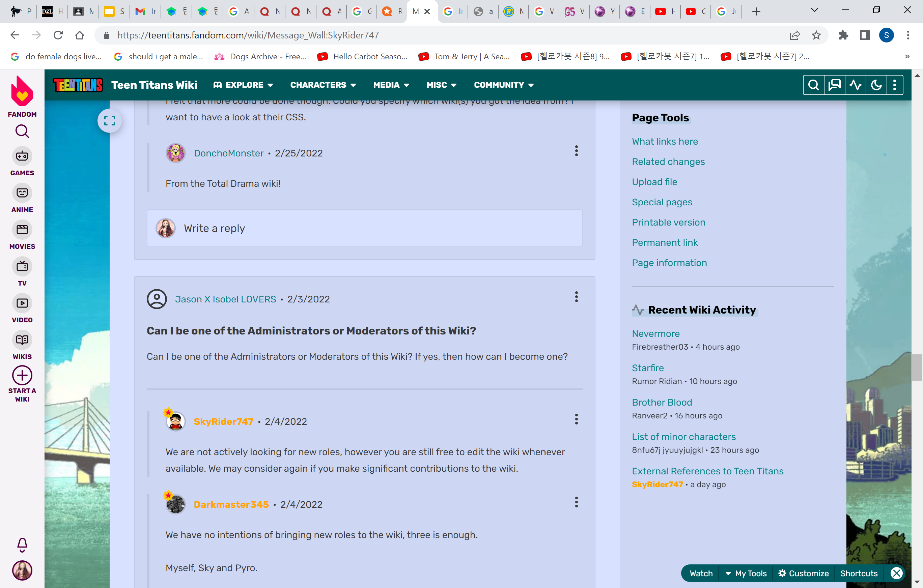This screenshot has width=923, height=588.
Task: Click the Starfire recent activity link
Action: point(648,367)
